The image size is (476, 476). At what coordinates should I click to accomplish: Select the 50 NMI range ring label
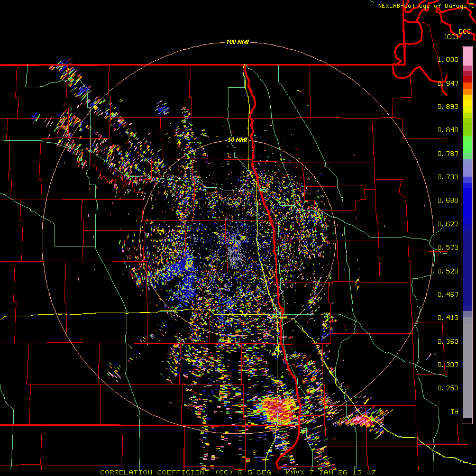237,140
